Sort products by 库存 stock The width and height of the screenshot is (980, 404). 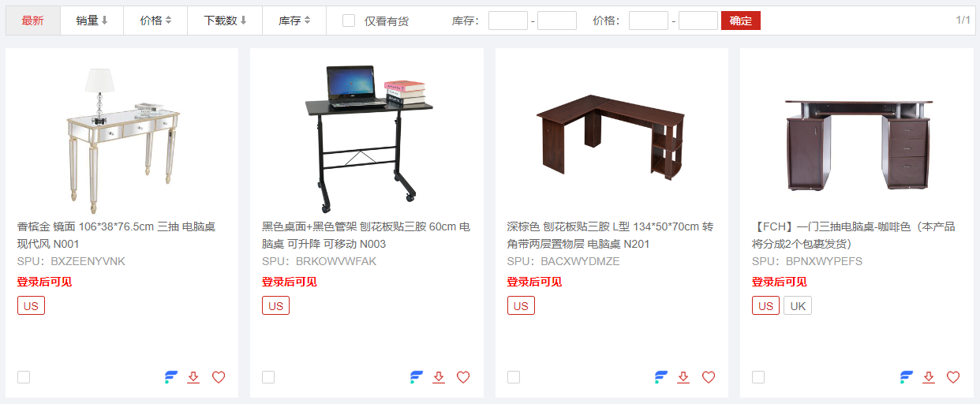coord(294,21)
